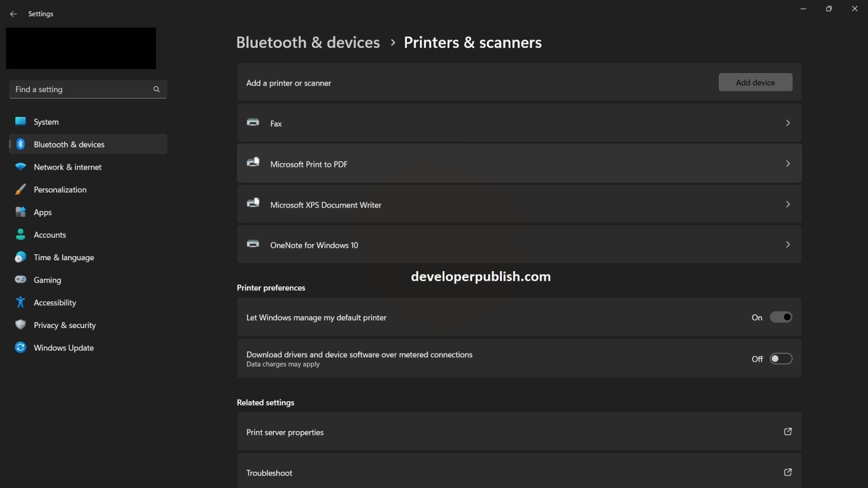Image resolution: width=868 pixels, height=488 pixels.
Task: Toggle off Let Windows manage my default printer
Action: click(781, 317)
